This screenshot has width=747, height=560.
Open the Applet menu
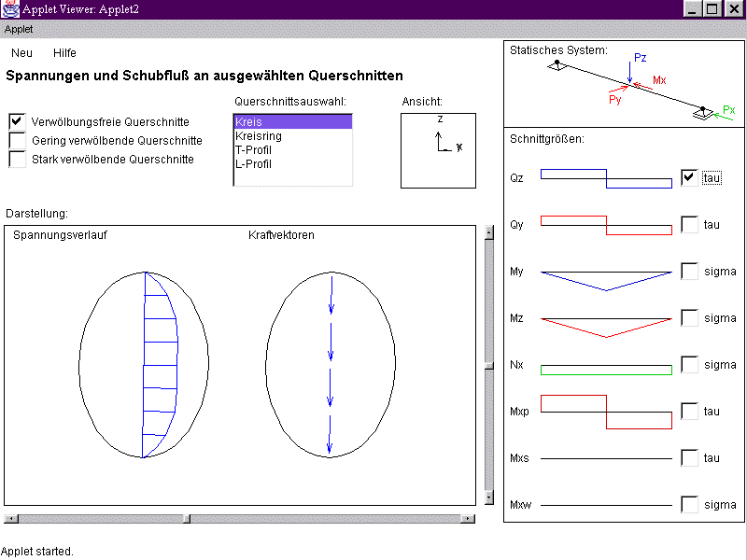coord(19,29)
